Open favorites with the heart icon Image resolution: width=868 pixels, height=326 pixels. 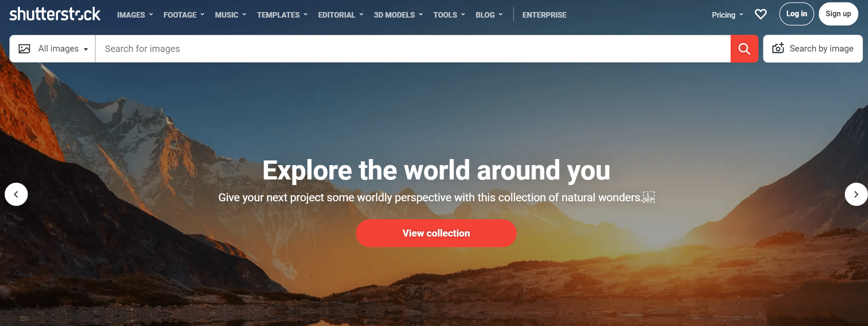[x=760, y=14]
